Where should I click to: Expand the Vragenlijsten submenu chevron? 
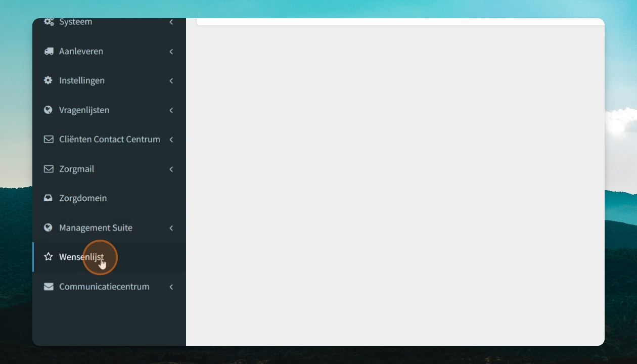[x=171, y=110]
